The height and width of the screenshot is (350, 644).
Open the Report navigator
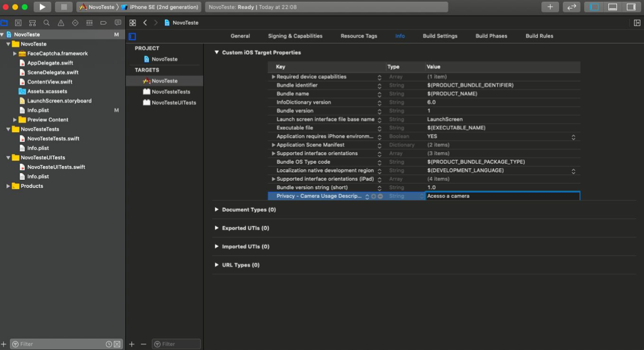[118, 23]
